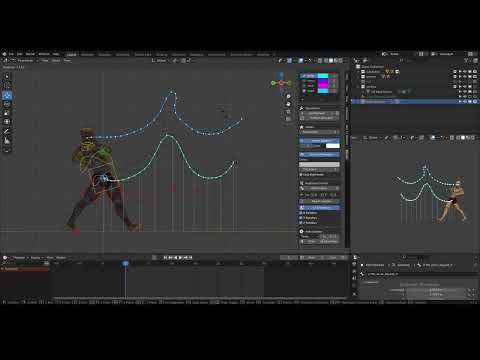Toggle perspective/orthographic grid icon in main viewport
Viewport: 480px width, 360px height.
click(288, 119)
